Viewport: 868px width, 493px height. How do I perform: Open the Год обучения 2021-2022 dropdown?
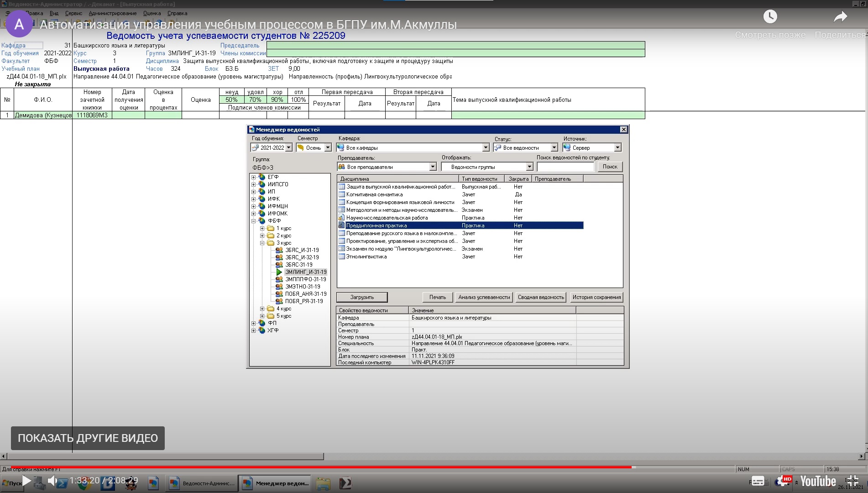point(288,148)
